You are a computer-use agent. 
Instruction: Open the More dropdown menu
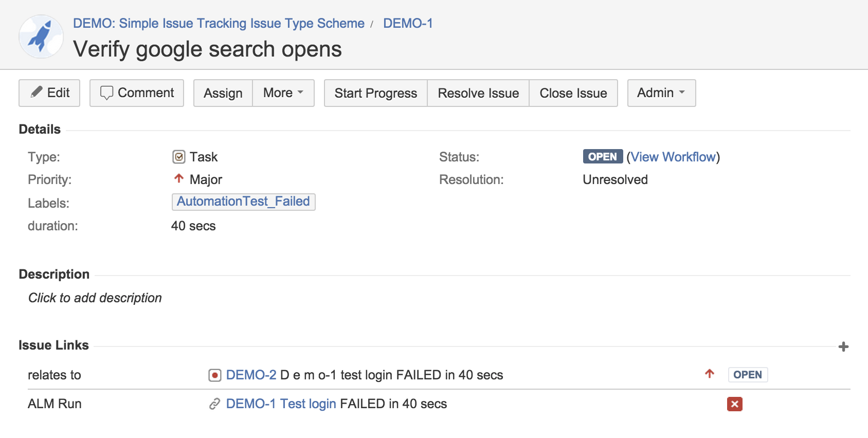[283, 93]
